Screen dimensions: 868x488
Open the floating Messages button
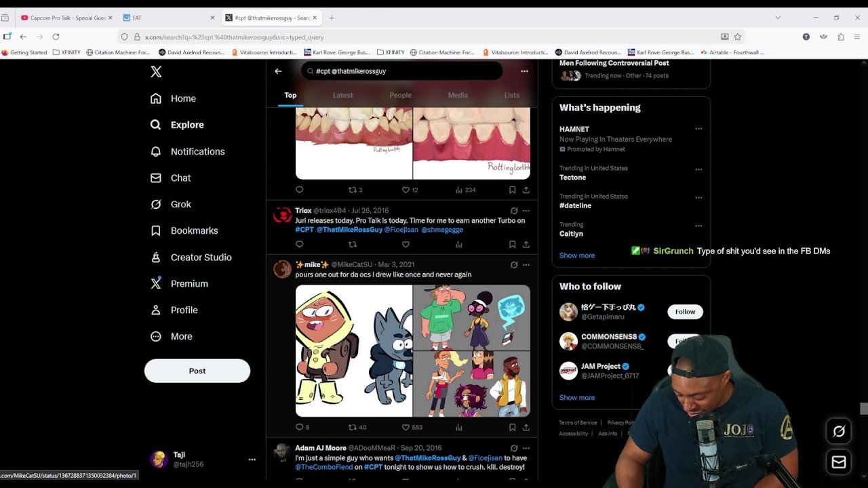tap(839, 462)
